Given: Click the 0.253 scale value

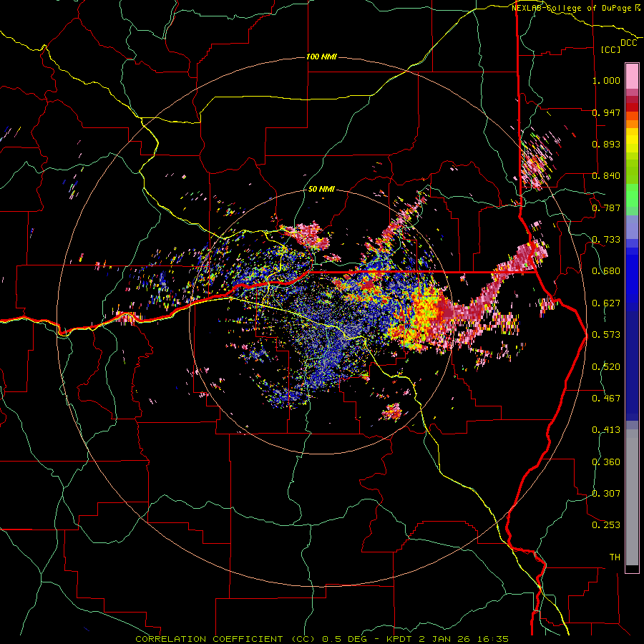Looking at the screenshot, I should pyautogui.click(x=606, y=525).
